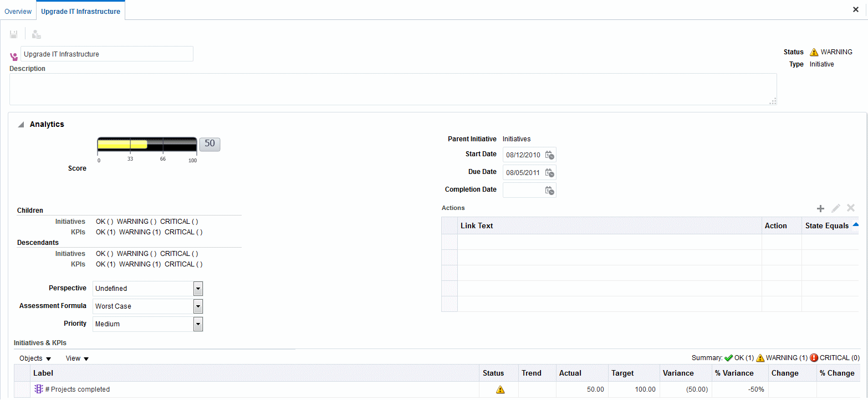Open the Priority dropdown

tap(198, 324)
